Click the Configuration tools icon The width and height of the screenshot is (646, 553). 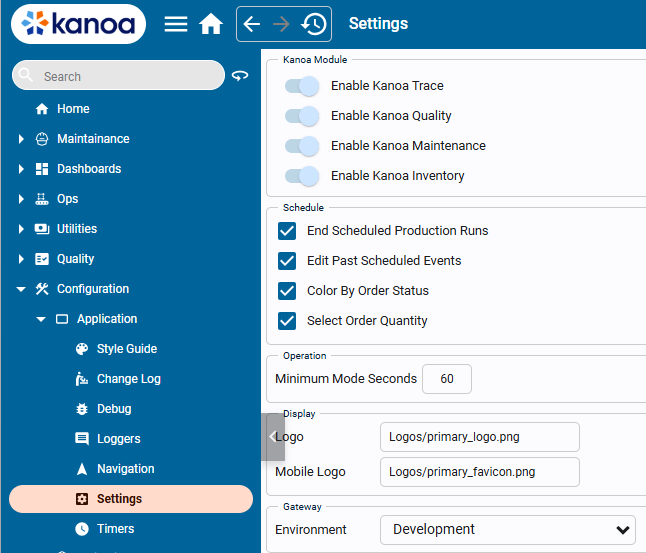click(42, 289)
